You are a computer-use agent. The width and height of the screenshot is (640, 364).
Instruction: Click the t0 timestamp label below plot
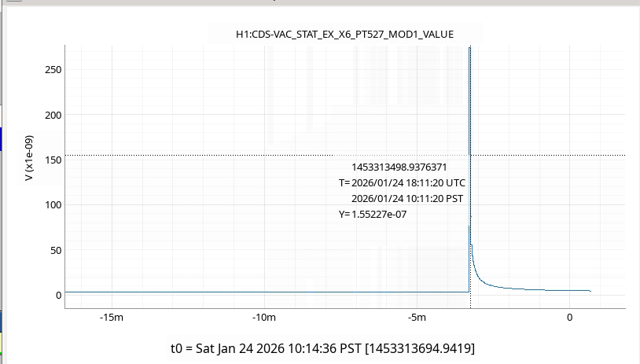point(322,347)
